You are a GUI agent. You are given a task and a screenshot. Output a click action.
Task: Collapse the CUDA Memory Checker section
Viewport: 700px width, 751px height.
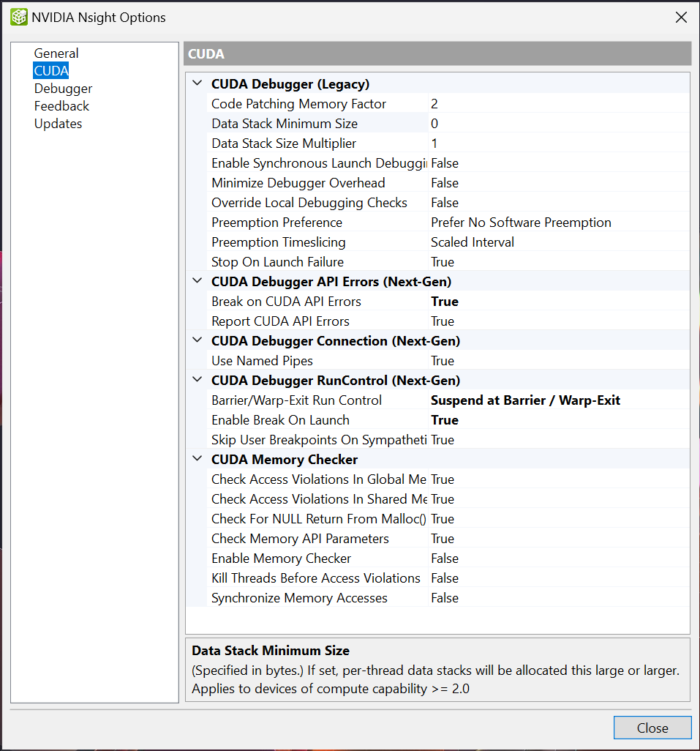197,459
